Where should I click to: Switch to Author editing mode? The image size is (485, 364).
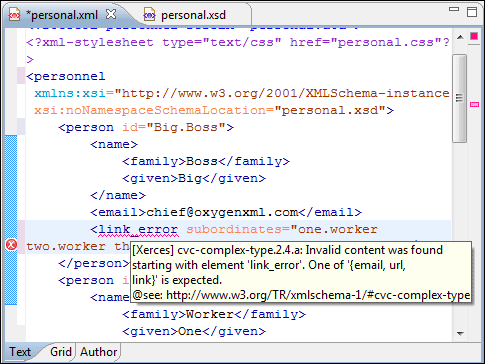(x=98, y=352)
